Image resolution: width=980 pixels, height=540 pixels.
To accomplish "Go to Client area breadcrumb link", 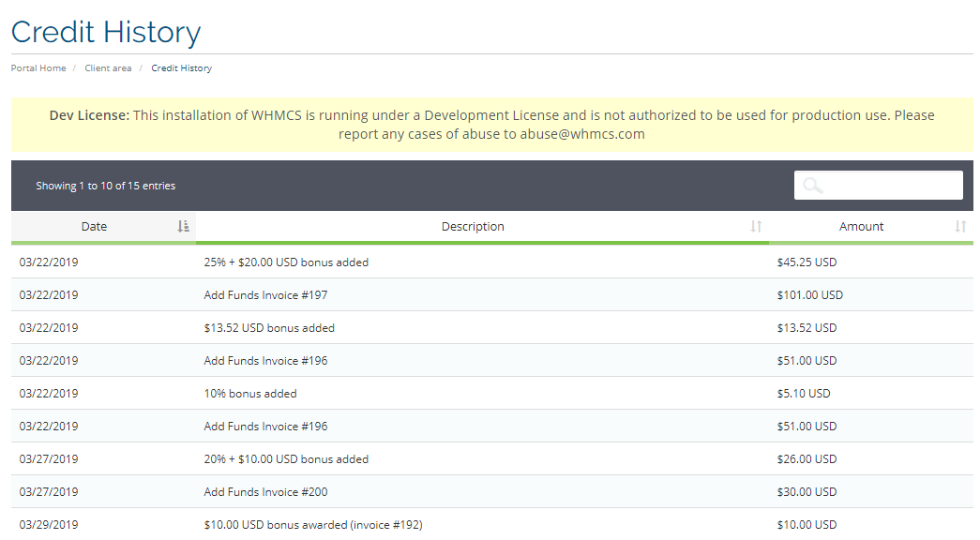I will coord(108,68).
